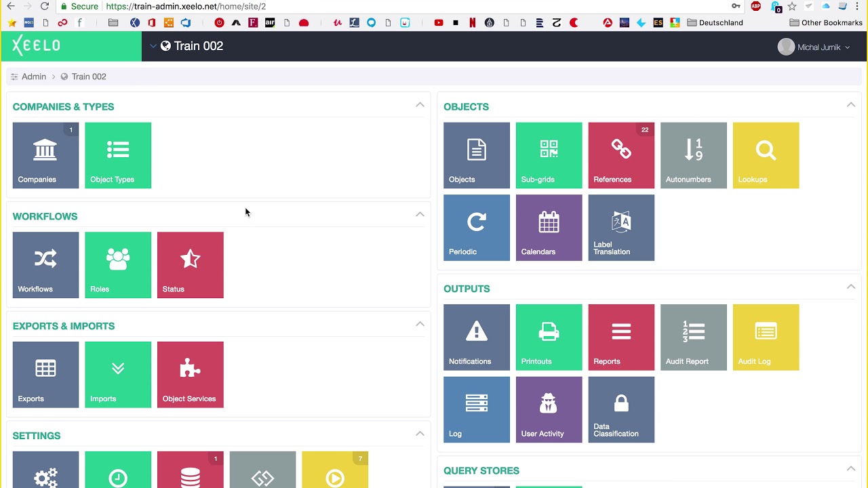Open the Exports tile

pos(45,375)
